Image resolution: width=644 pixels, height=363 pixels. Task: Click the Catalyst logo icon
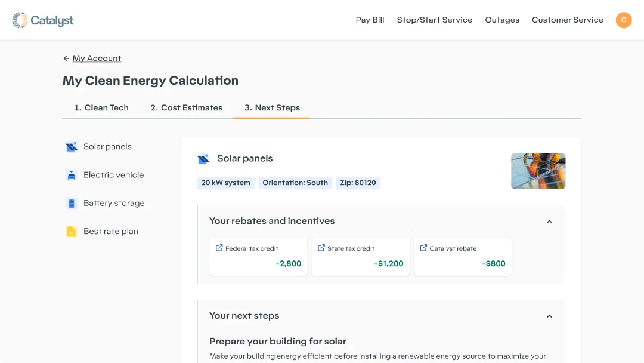coord(20,20)
